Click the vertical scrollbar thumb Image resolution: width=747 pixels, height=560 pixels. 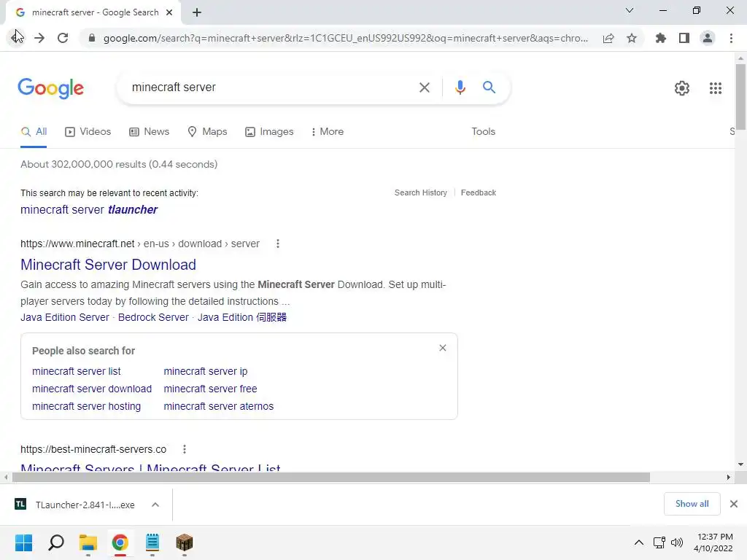[740, 97]
